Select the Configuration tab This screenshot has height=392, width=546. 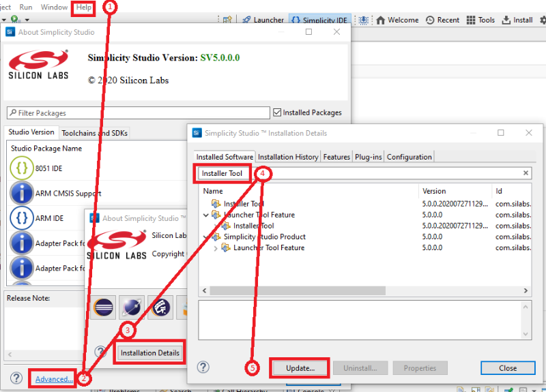(409, 157)
